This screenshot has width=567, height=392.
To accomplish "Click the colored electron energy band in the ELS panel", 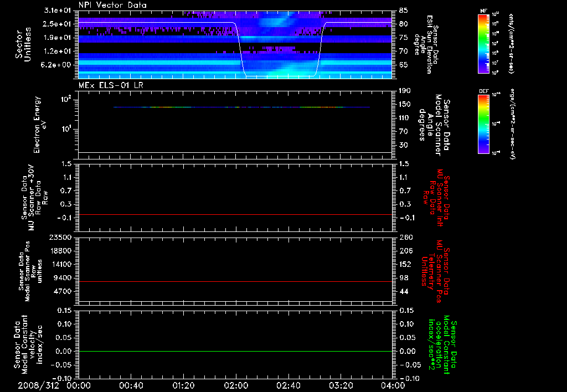I will [241, 107].
